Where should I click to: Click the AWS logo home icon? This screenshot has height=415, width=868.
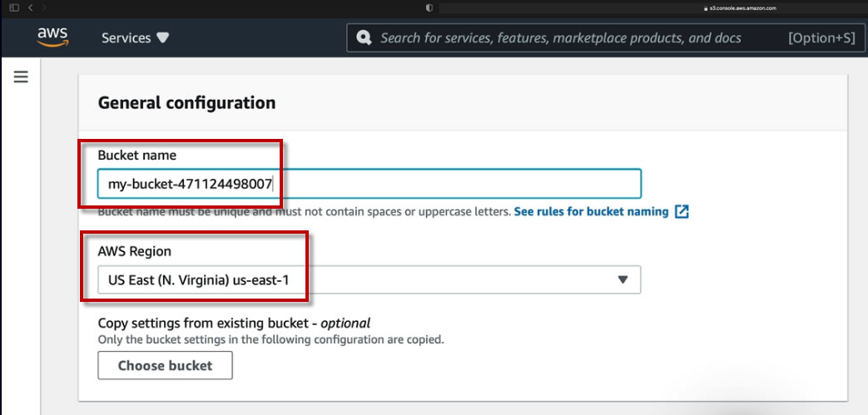[52, 38]
